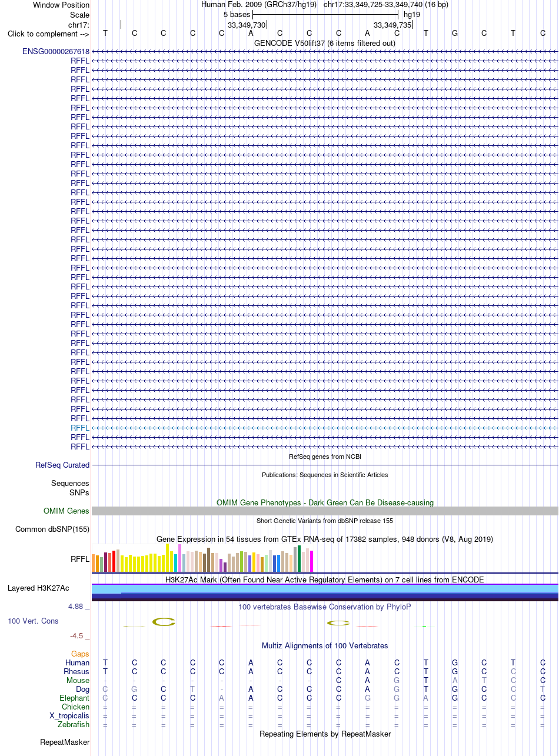The image size is (559, 756).
Task: Click the magenta bar in GTEx chart
Action: 311,561
